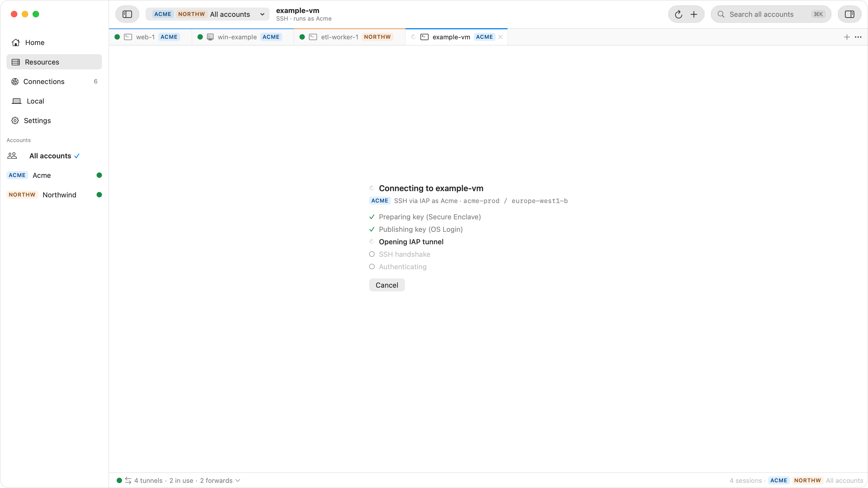The width and height of the screenshot is (868, 488).
Task: Click the tunnels arrows icon in status bar
Action: [x=128, y=481]
